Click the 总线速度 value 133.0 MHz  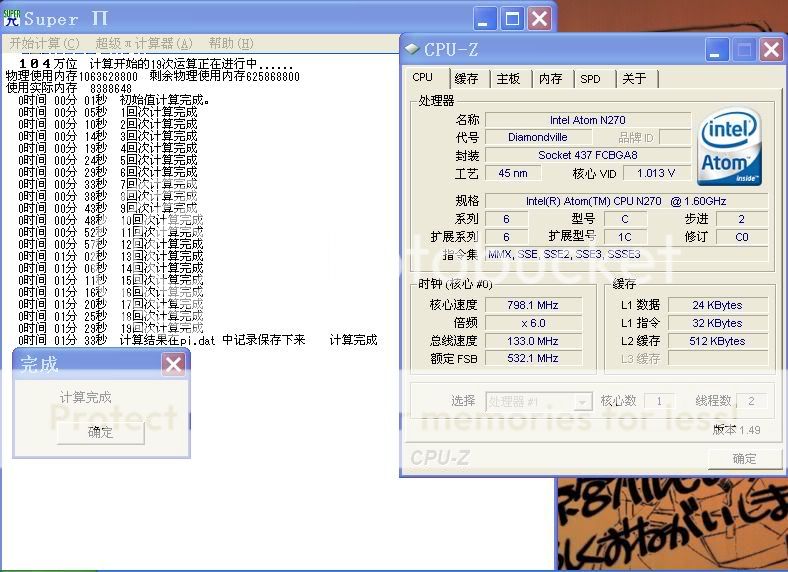[533, 341]
